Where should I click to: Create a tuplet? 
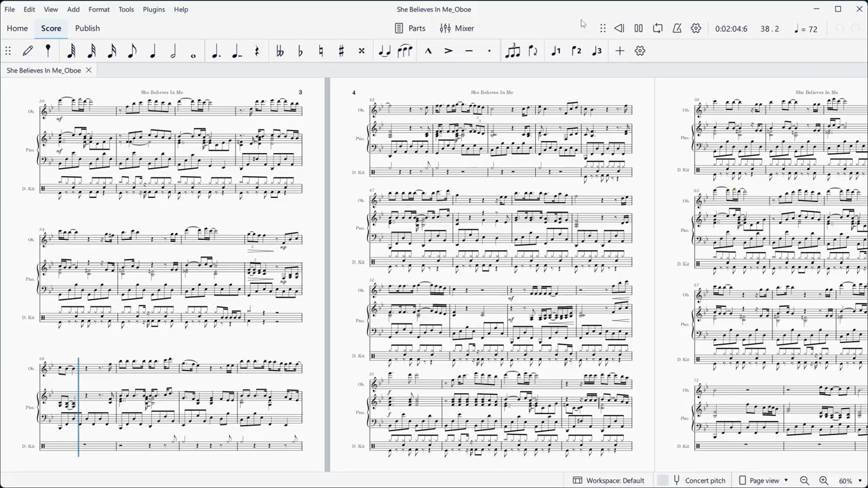pos(513,51)
